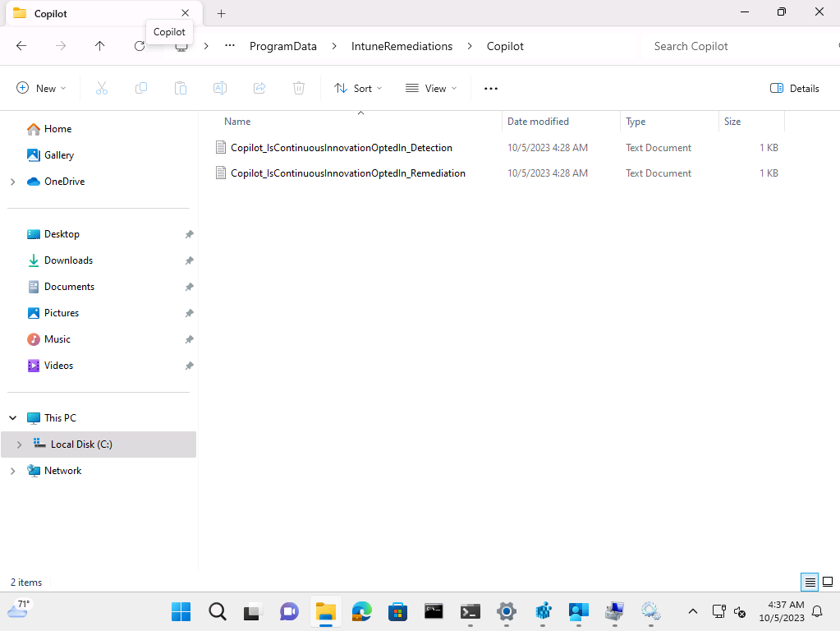Viewport: 840px width, 631px height.
Task: Open Home in navigation pane
Action: click(57, 129)
